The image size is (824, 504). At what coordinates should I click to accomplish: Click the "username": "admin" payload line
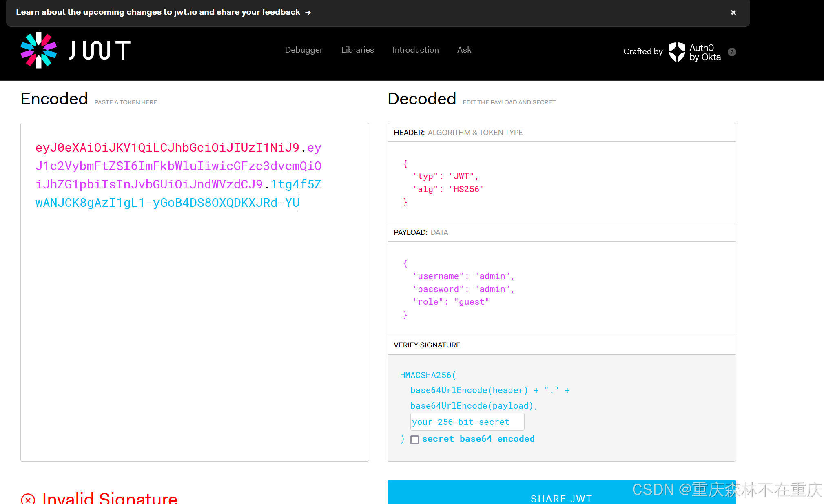click(463, 276)
